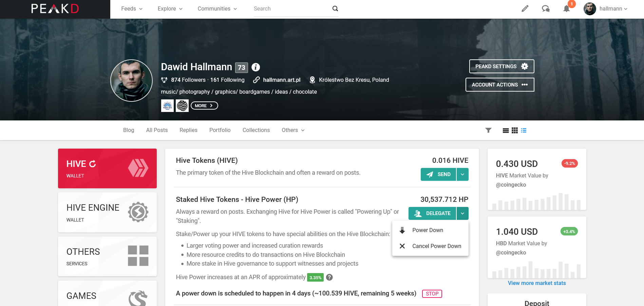Screen dimensions: 644x306
Task: Open the HIVE Wallet card
Action: tap(107, 168)
